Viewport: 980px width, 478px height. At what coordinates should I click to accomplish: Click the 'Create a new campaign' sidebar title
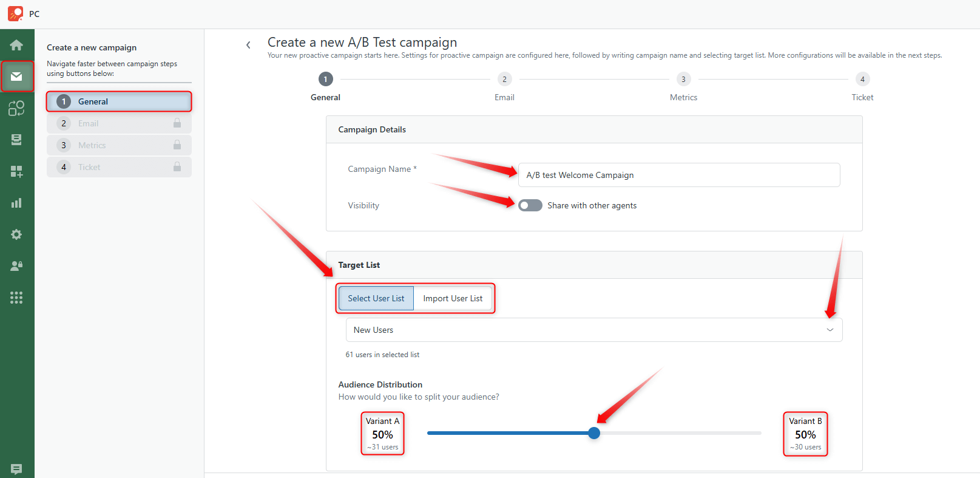coord(92,47)
